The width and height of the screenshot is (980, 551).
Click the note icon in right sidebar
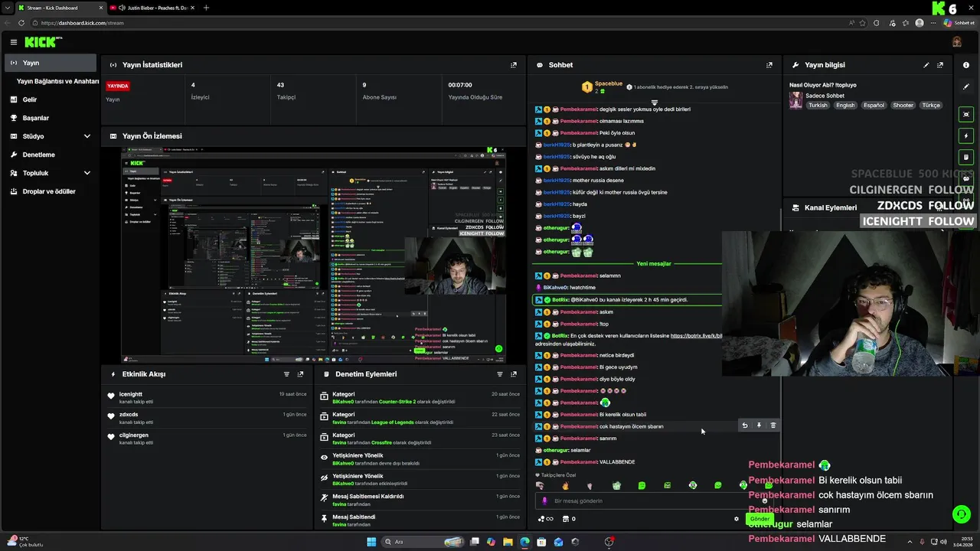coord(966,157)
